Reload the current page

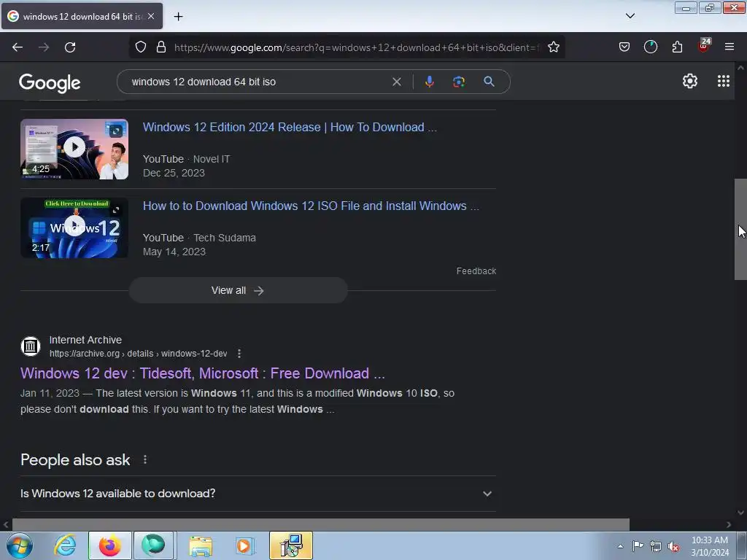(70, 47)
